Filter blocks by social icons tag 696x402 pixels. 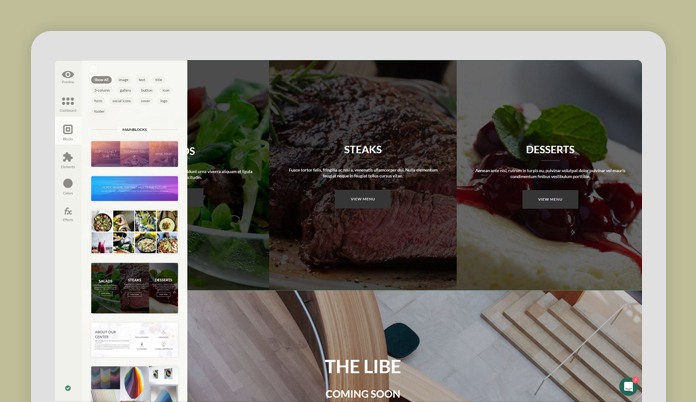click(x=121, y=101)
